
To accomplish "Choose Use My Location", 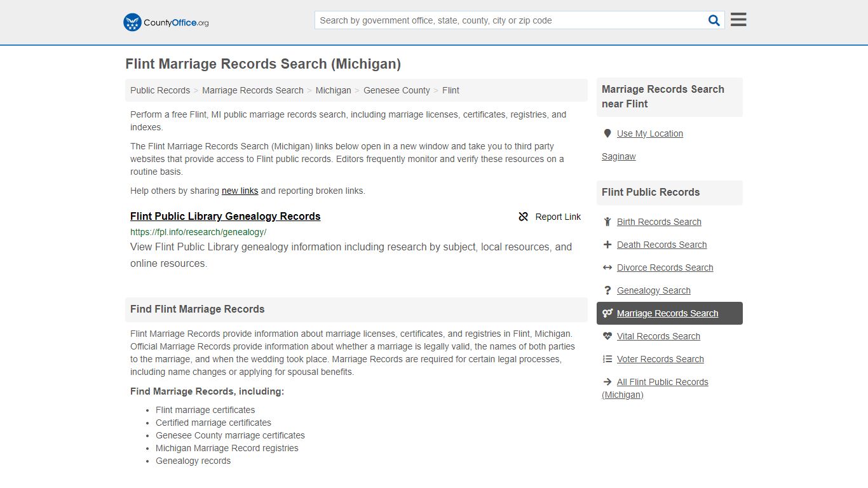I will tap(650, 133).
